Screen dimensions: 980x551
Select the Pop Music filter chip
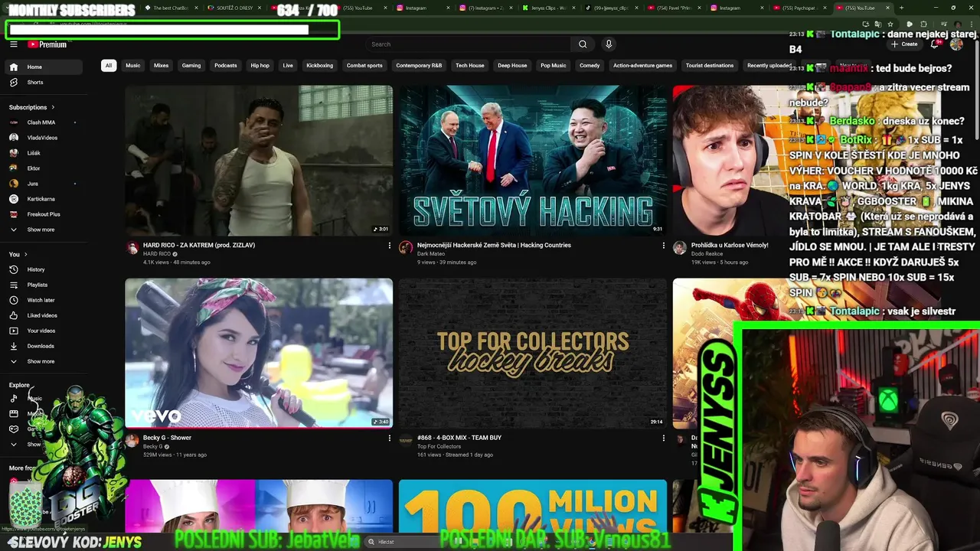[554, 65]
